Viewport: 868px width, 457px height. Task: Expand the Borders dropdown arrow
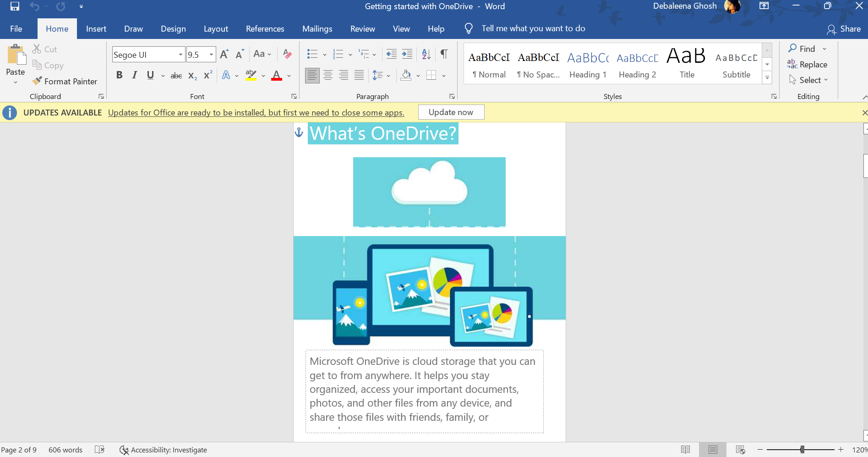tap(444, 76)
